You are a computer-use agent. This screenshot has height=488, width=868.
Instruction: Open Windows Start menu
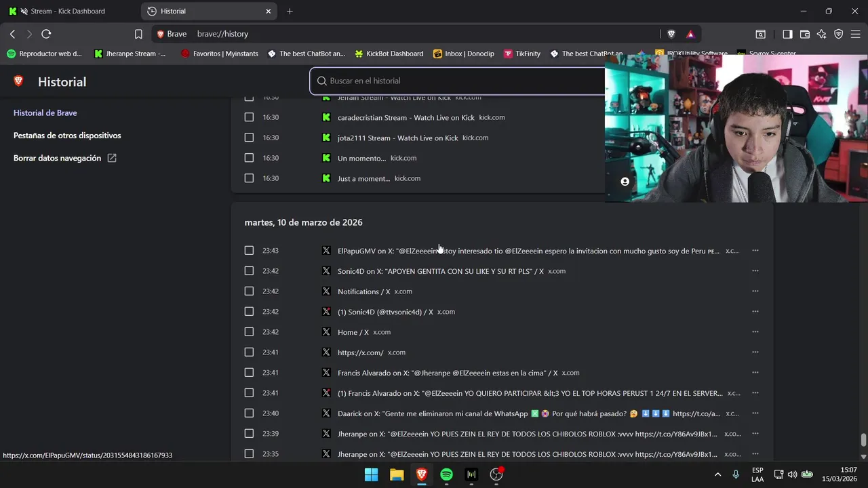coord(372,474)
